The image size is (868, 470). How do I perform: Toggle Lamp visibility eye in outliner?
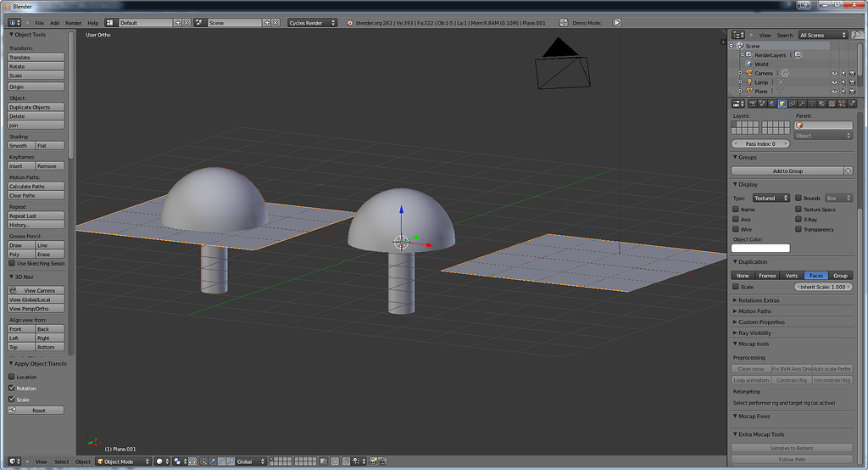pos(834,82)
